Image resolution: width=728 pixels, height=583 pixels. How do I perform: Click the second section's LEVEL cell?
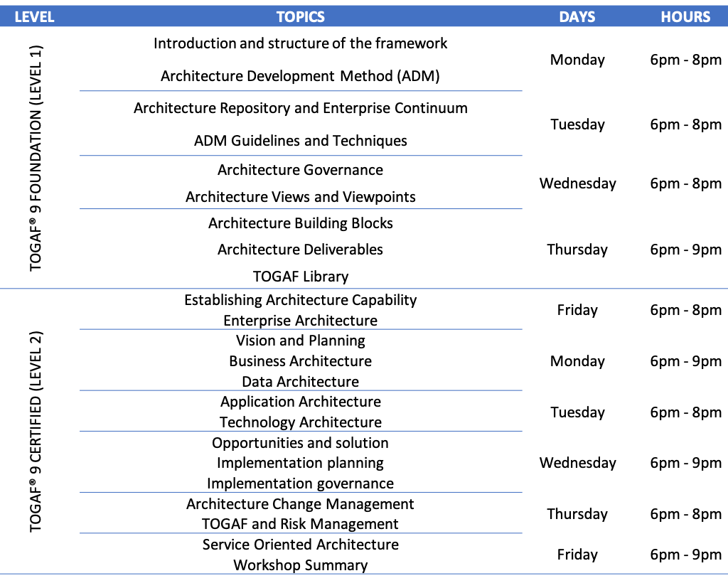pos(39,432)
